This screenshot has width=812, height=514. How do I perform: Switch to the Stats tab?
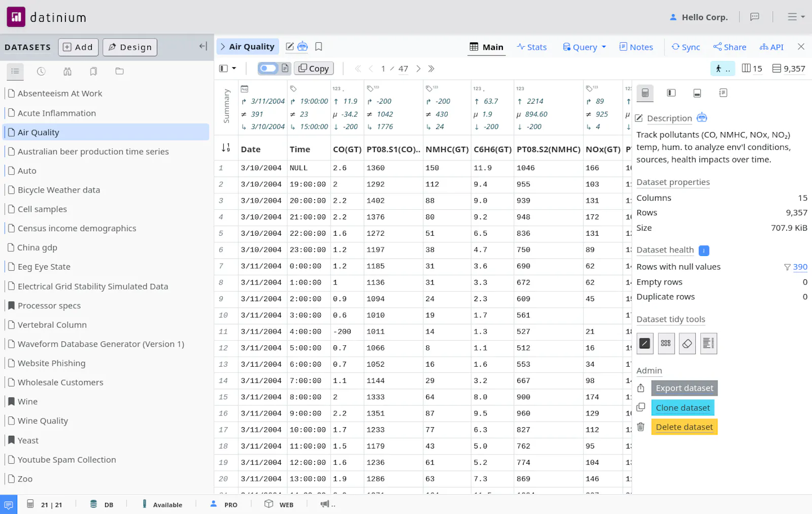(x=532, y=47)
